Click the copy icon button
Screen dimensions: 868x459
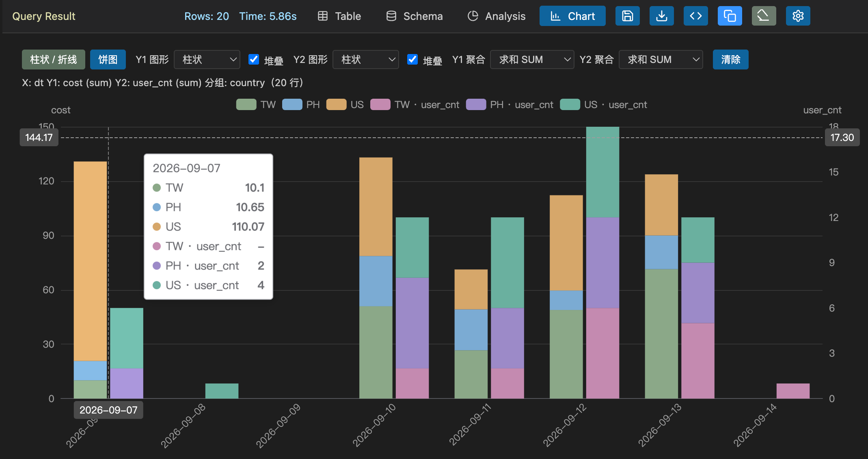pyautogui.click(x=730, y=16)
